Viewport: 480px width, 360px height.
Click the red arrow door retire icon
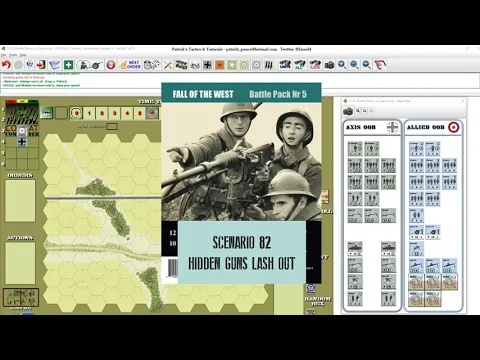click(x=41, y=65)
